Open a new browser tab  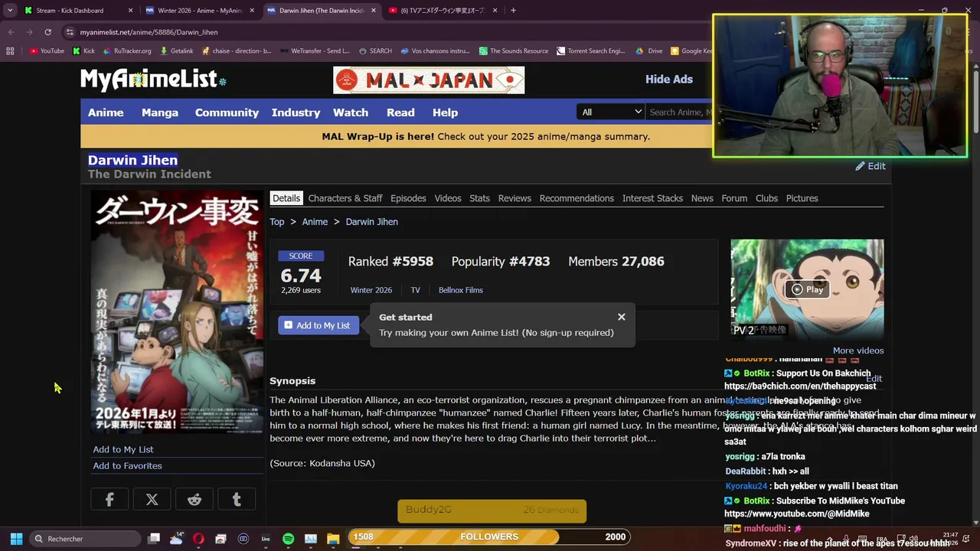[x=513, y=11]
